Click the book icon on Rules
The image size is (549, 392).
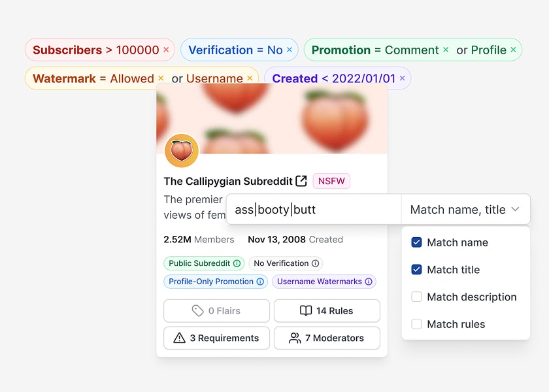point(306,311)
